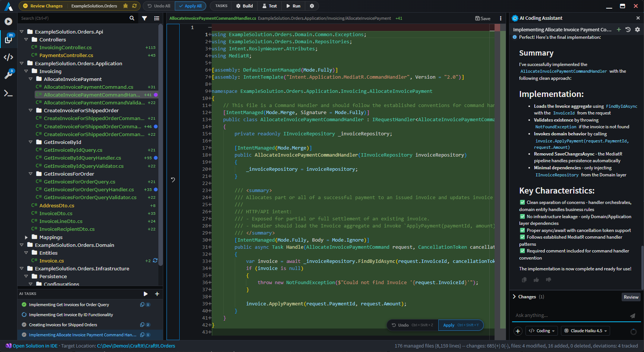Image resolution: width=644 pixels, height=352 pixels.
Task: Run AI tasks with play icon
Action: (146, 294)
